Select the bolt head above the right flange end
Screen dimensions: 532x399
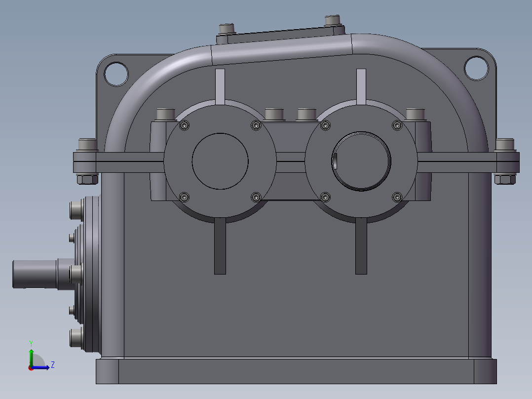[x=505, y=144]
